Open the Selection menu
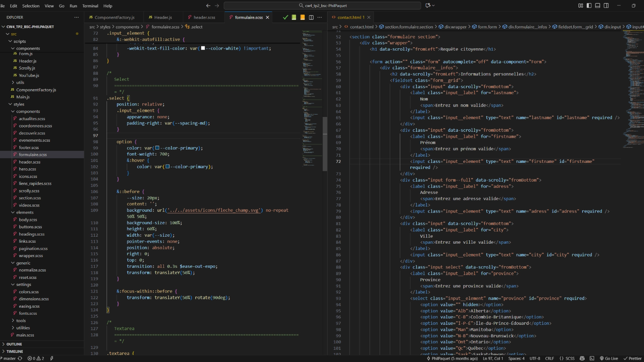Viewport: 644px width, 362px height. 31,6
